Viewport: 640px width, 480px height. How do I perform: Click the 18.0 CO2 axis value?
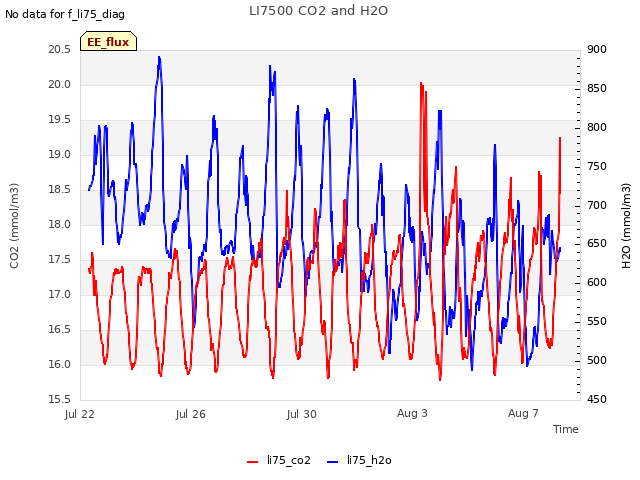[x=60, y=224]
